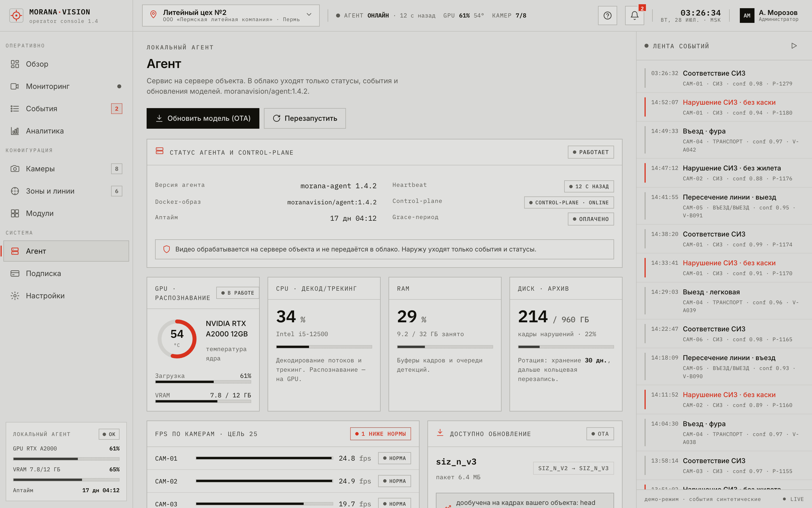Open the Обзор menu item
The height and width of the screenshot is (508, 812).
click(x=66, y=64)
